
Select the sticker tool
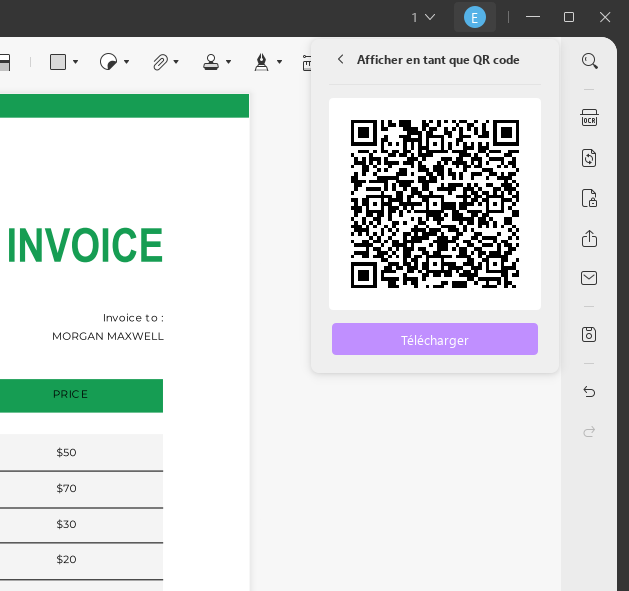point(108,62)
